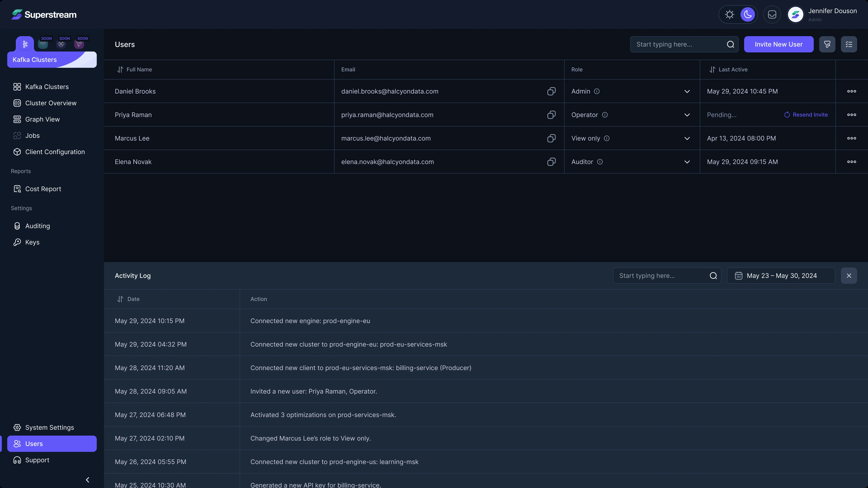Sort users by Last Active
868x488 pixels.
pyautogui.click(x=712, y=70)
